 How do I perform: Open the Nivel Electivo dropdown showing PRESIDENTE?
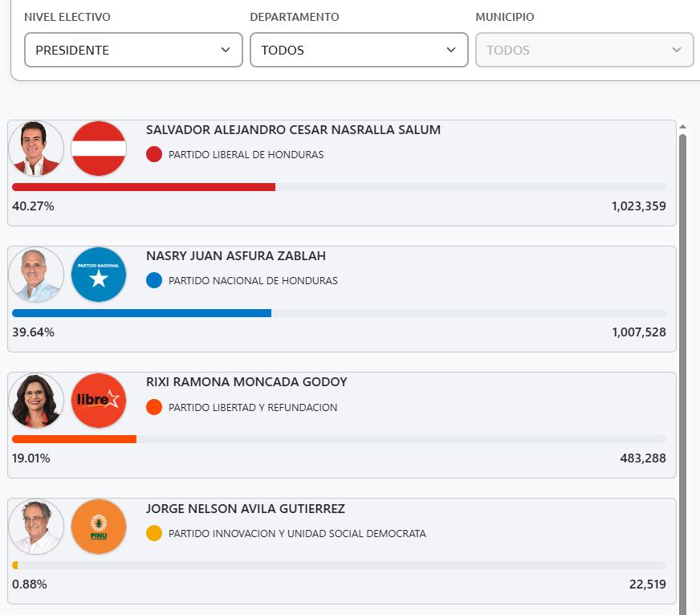coord(133,50)
